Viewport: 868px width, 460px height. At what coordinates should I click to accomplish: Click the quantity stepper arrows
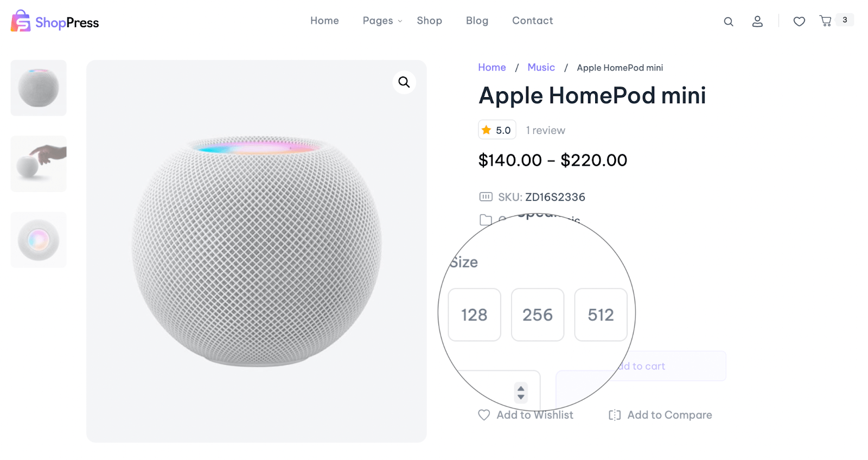pos(521,392)
